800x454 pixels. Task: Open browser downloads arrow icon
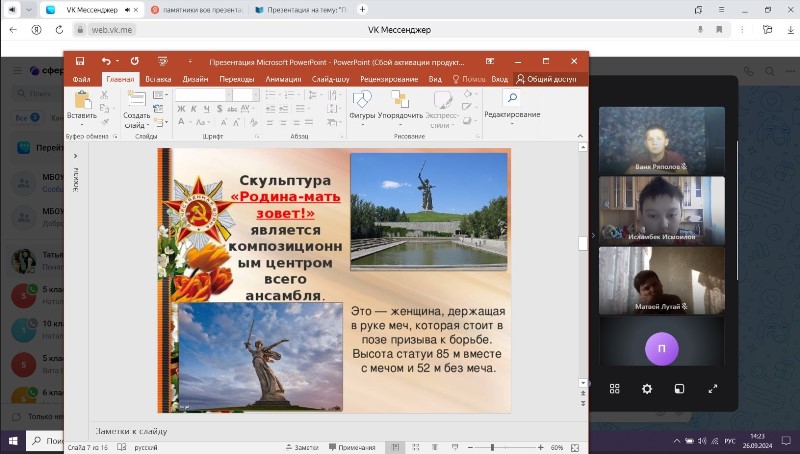coord(790,30)
